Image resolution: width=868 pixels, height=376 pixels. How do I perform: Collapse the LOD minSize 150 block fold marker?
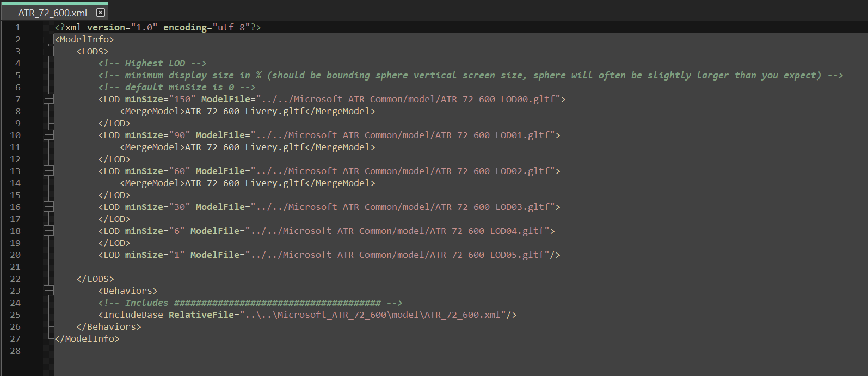click(x=48, y=99)
